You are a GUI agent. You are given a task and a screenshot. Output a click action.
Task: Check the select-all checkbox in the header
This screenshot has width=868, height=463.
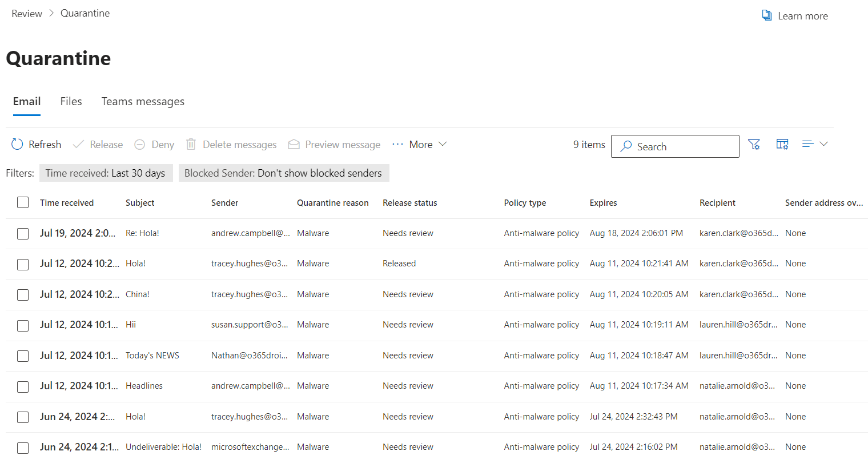pos(23,202)
